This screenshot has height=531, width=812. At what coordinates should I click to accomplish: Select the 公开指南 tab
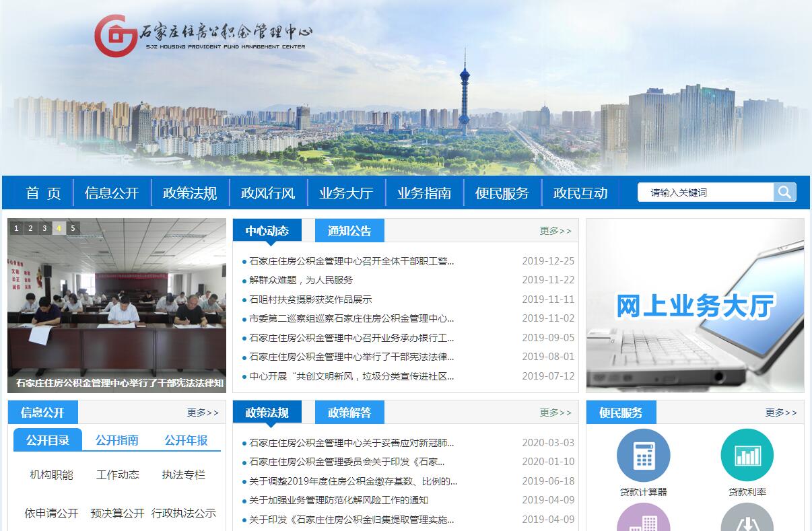coord(117,440)
